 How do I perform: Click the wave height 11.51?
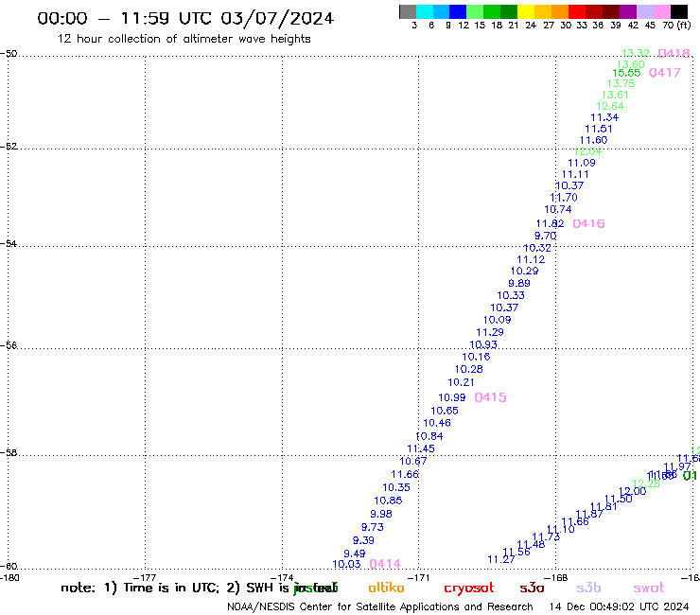tap(599, 129)
